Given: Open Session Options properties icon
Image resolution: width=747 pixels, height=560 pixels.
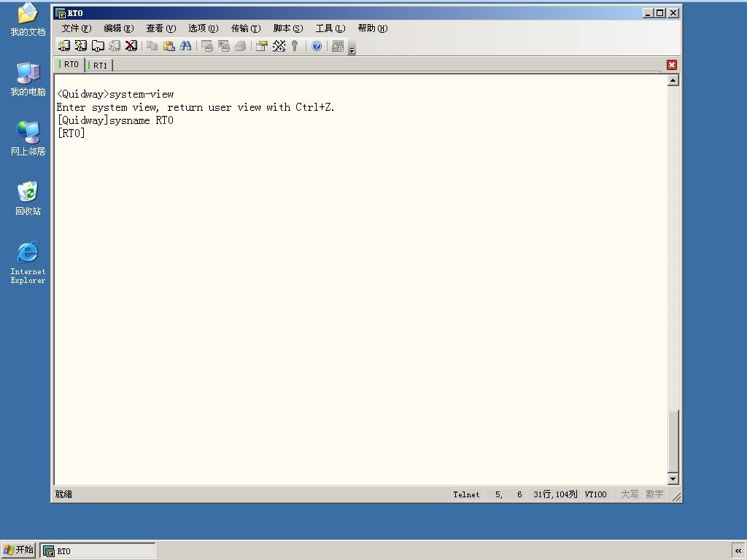Looking at the screenshot, I should (x=262, y=46).
